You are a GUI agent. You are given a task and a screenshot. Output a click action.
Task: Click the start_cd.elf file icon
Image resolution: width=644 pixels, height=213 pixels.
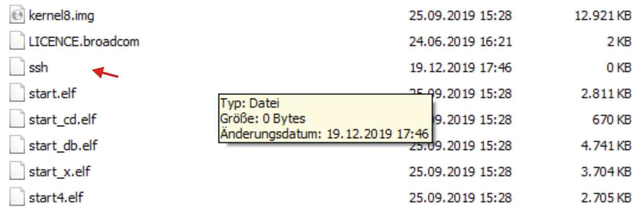point(17,120)
